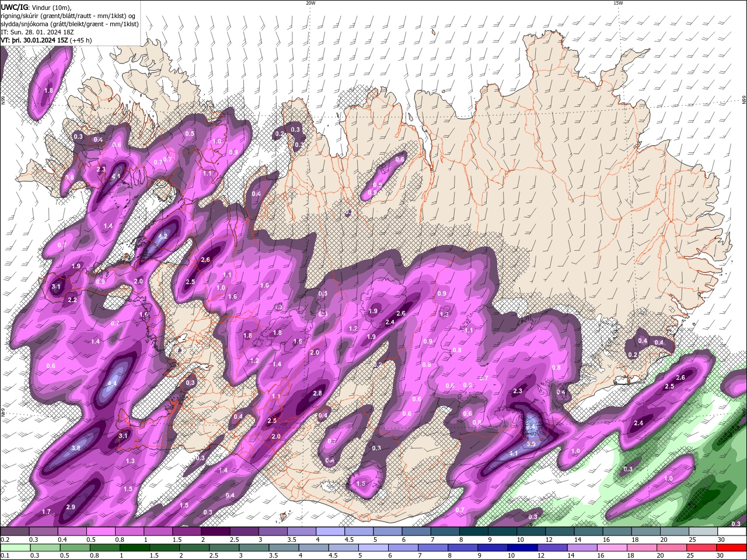Click the 1.7 precipitation value on the map
Screen dimensions: 747x560
[x=46, y=512]
